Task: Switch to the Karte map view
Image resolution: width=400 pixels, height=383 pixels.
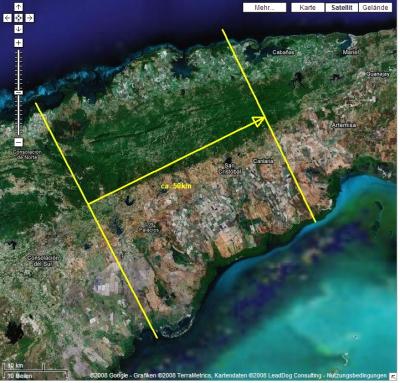Action: [x=307, y=8]
